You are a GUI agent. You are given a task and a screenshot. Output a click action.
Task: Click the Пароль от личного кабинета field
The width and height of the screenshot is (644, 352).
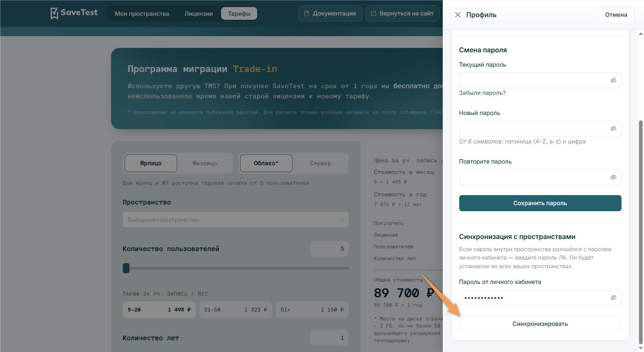[x=540, y=298]
